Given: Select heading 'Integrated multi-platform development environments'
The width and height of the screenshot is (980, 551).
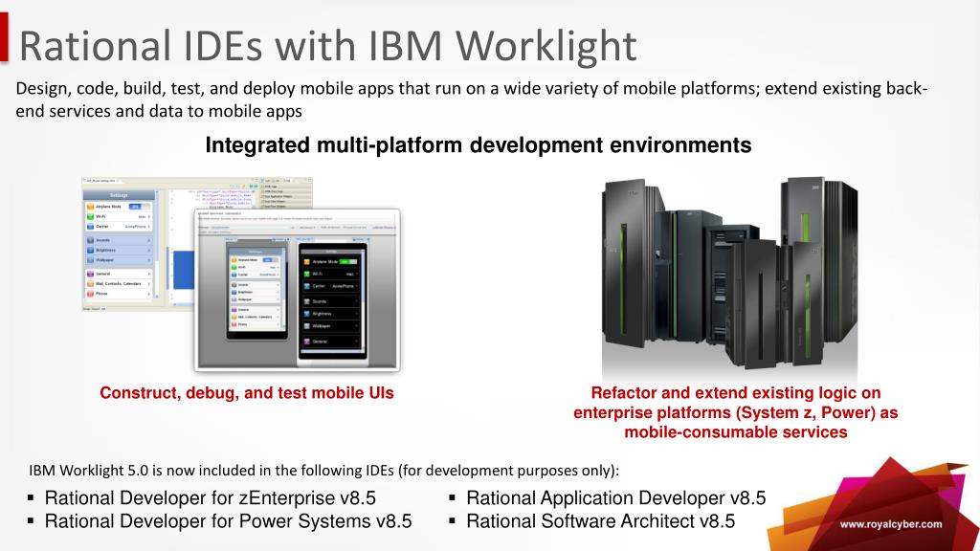Looking at the screenshot, I should [479, 145].
